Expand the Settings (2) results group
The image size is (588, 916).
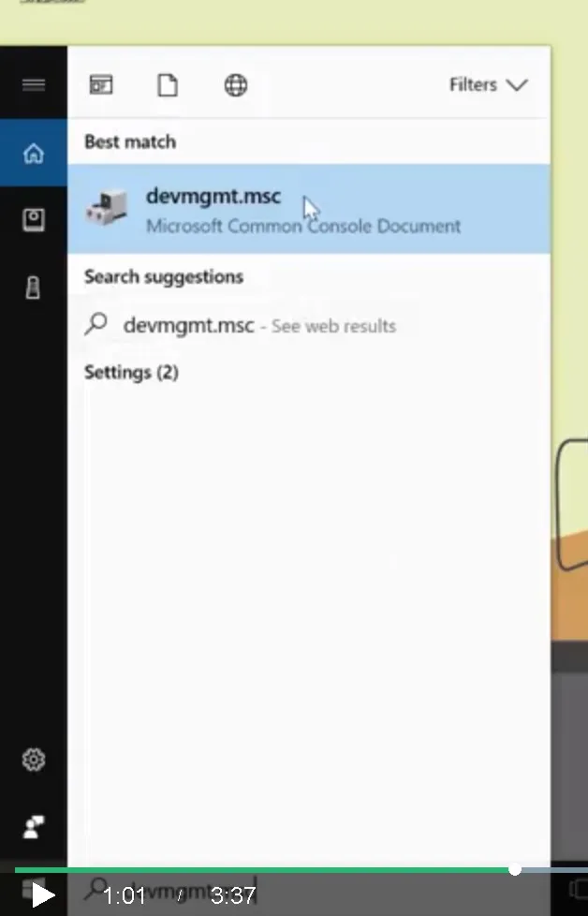131,372
